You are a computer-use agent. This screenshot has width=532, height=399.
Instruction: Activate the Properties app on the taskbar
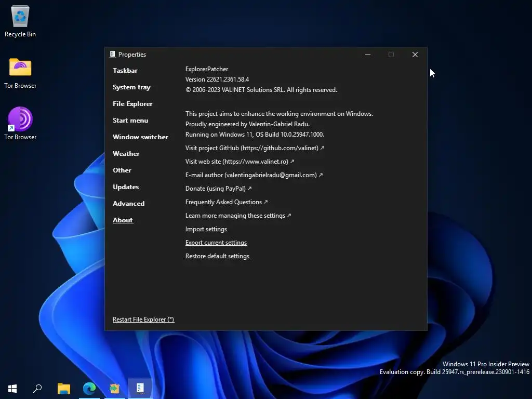pos(140,389)
